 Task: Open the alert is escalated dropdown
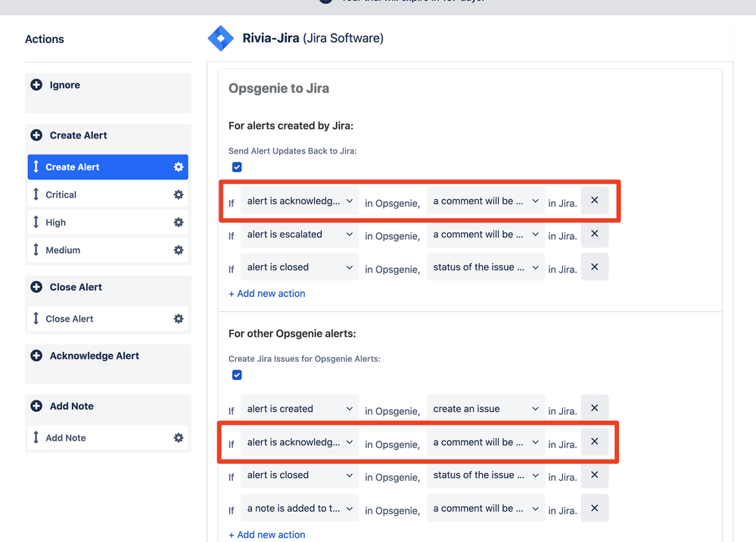click(x=300, y=234)
